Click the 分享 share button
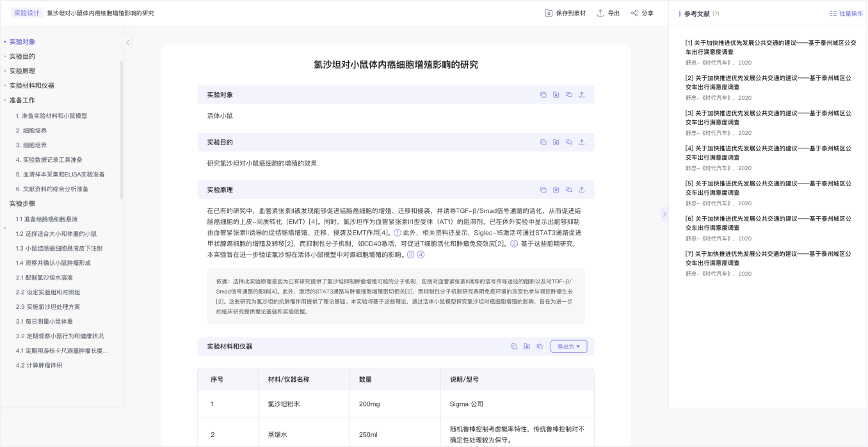This screenshot has height=447, width=868. (642, 13)
